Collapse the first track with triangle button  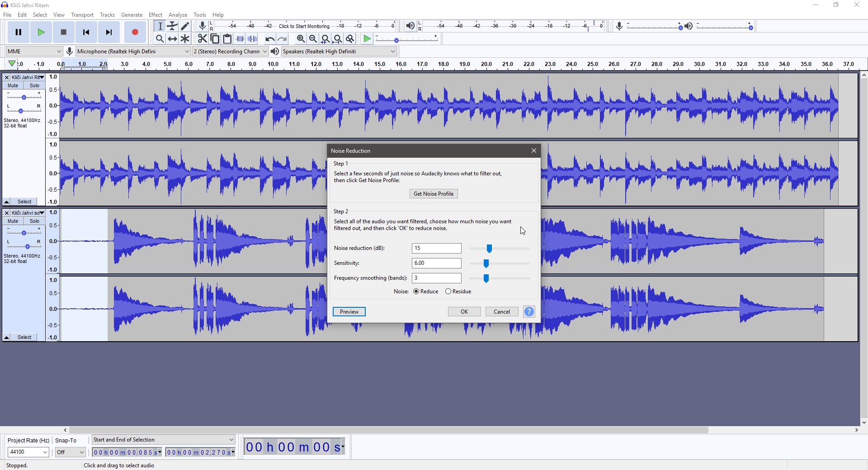7,202
